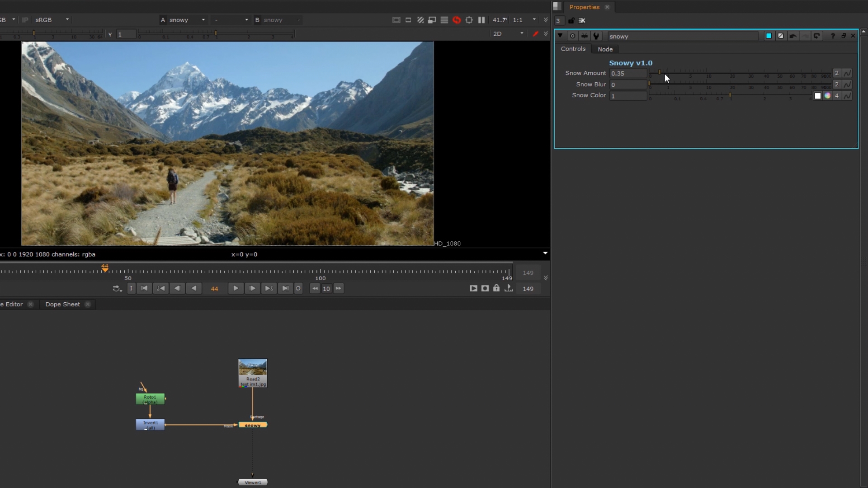868x488 pixels.
Task: Click the wrench icon in snowy properties
Action: [596, 36]
